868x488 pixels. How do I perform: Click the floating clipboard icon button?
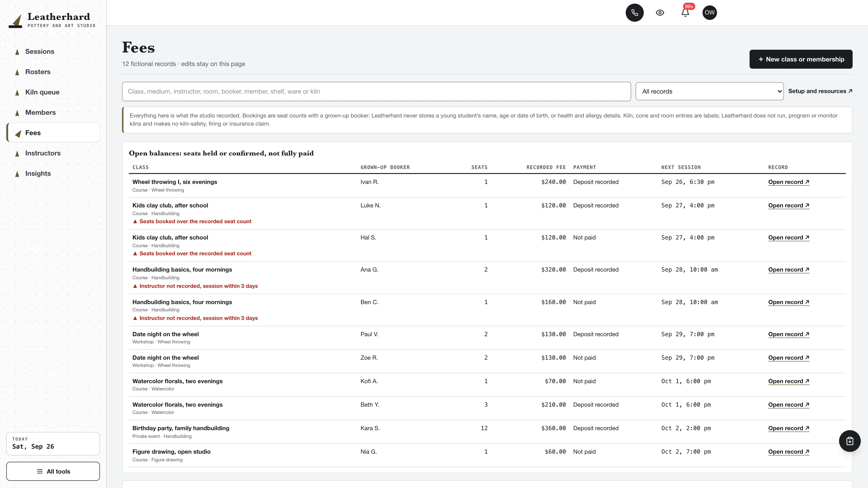tap(849, 441)
